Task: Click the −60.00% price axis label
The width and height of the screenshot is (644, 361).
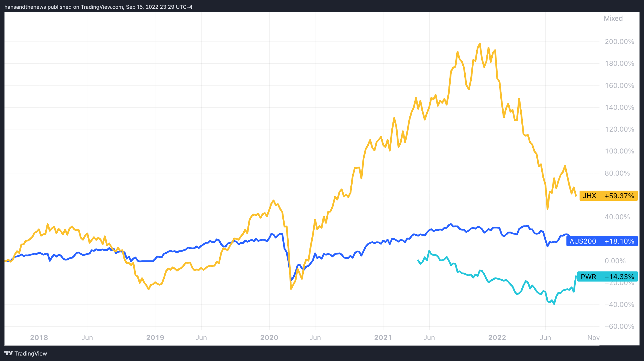Action: click(x=619, y=326)
